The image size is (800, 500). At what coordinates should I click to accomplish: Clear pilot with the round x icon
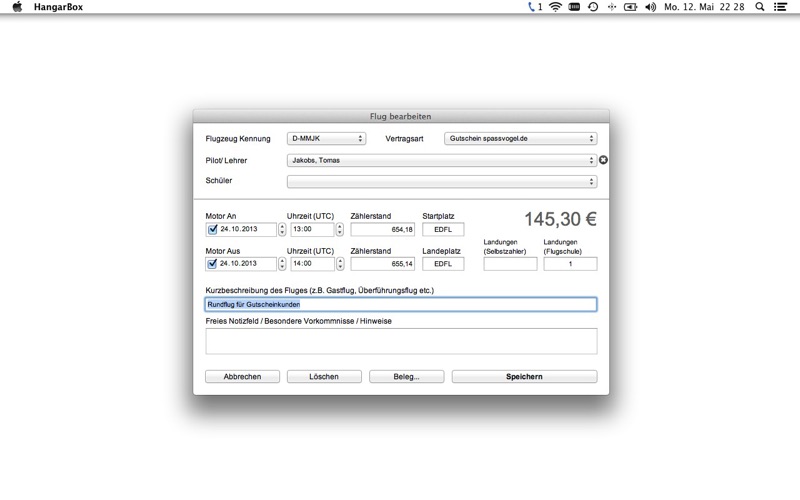(x=603, y=160)
